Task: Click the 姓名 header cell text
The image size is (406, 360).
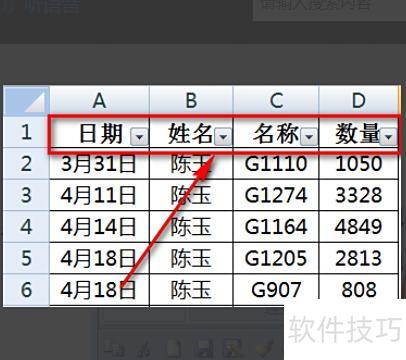Action: (191, 134)
